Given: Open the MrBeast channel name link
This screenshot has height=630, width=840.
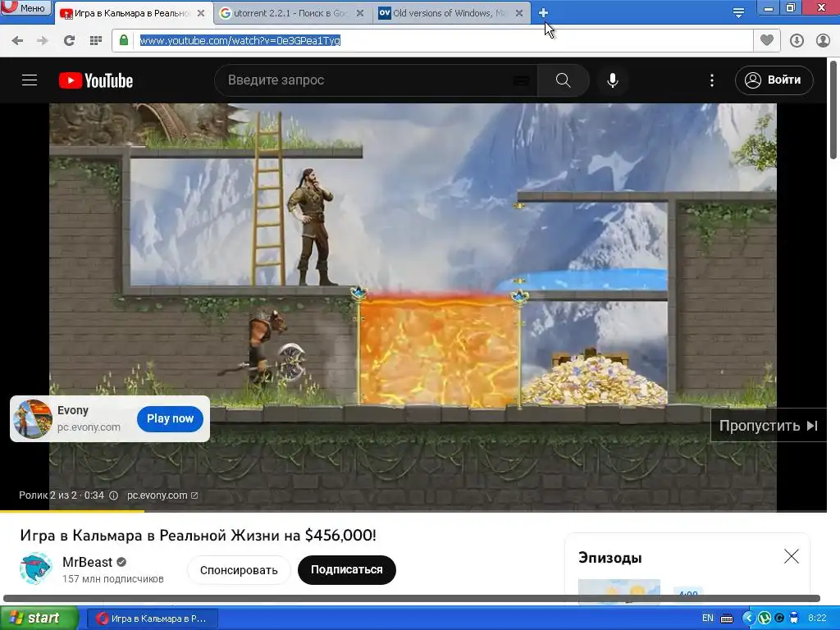Looking at the screenshot, I should pos(87,562).
